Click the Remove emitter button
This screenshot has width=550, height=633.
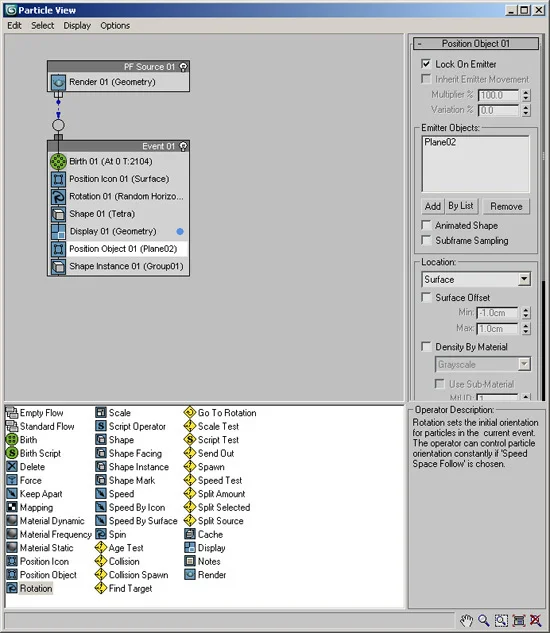point(506,206)
